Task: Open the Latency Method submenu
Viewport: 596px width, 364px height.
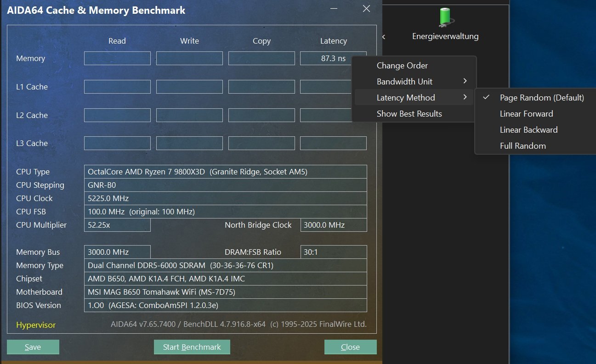Action: click(414, 98)
